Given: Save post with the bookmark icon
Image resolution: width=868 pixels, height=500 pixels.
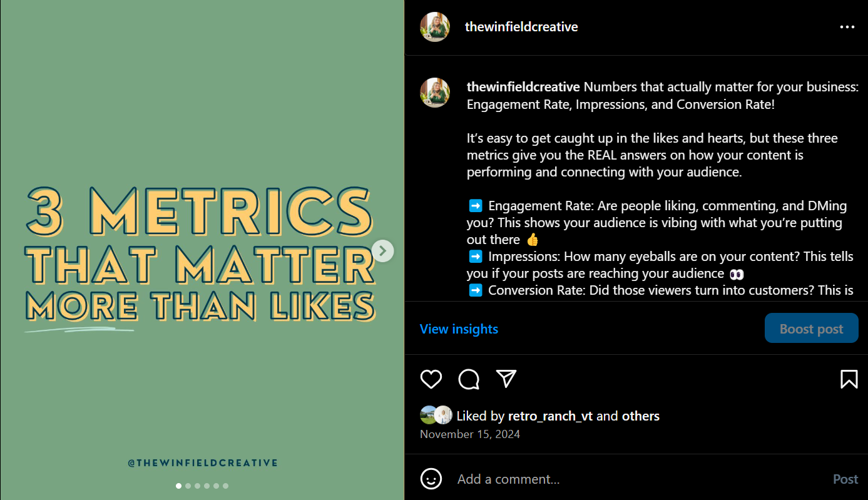Looking at the screenshot, I should pos(849,379).
